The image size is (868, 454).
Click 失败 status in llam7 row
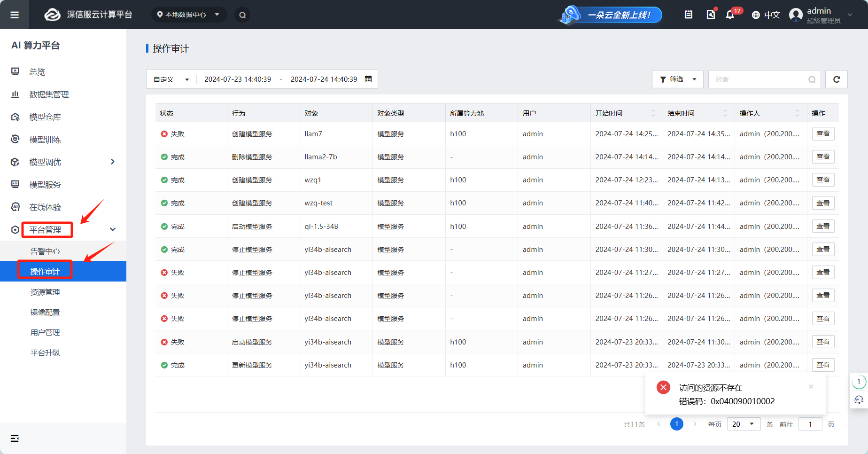click(x=172, y=134)
